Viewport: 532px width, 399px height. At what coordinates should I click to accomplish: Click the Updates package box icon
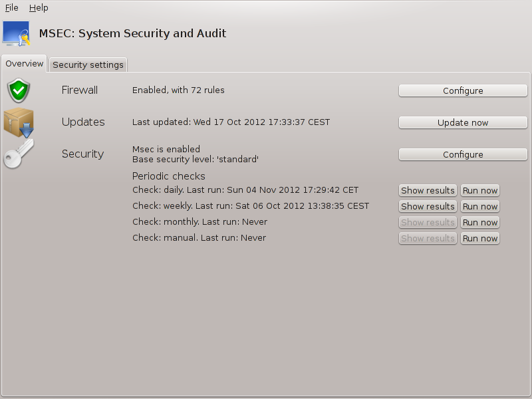click(19, 122)
